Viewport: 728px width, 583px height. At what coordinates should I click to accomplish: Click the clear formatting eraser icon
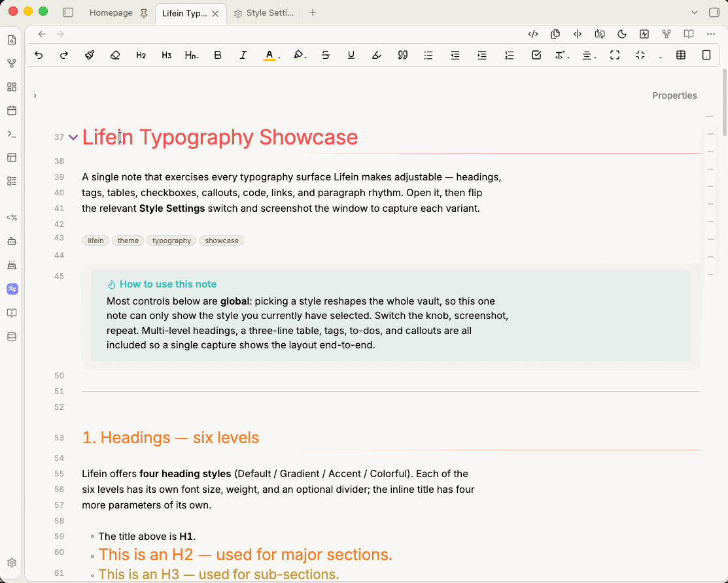[115, 55]
